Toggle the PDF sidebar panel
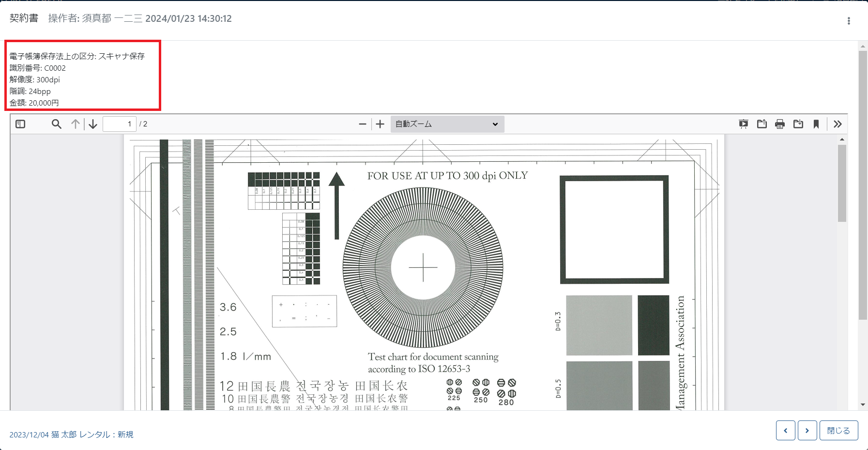This screenshot has width=868, height=450. point(20,124)
